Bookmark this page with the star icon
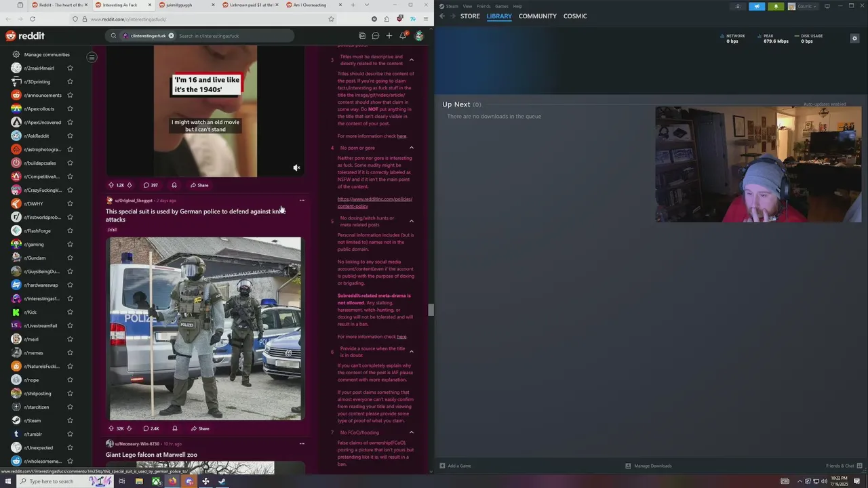The height and width of the screenshot is (488, 868). pyautogui.click(x=331, y=19)
